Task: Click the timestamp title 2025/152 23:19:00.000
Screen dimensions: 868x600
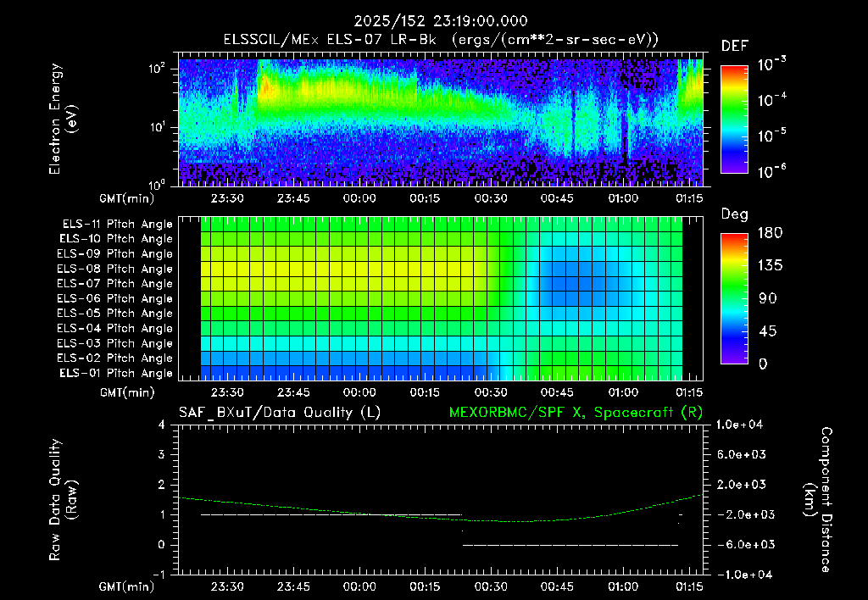Action: click(x=441, y=21)
